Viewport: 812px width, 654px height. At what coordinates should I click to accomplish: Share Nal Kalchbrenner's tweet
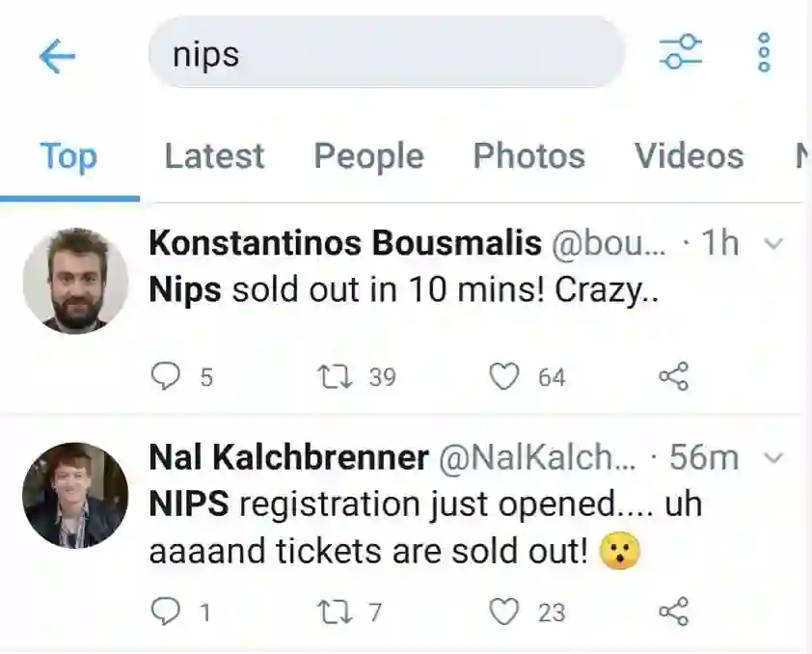[673, 611]
